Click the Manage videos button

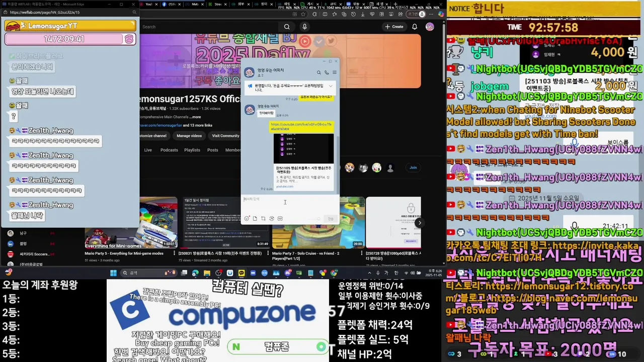click(x=189, y=136)
